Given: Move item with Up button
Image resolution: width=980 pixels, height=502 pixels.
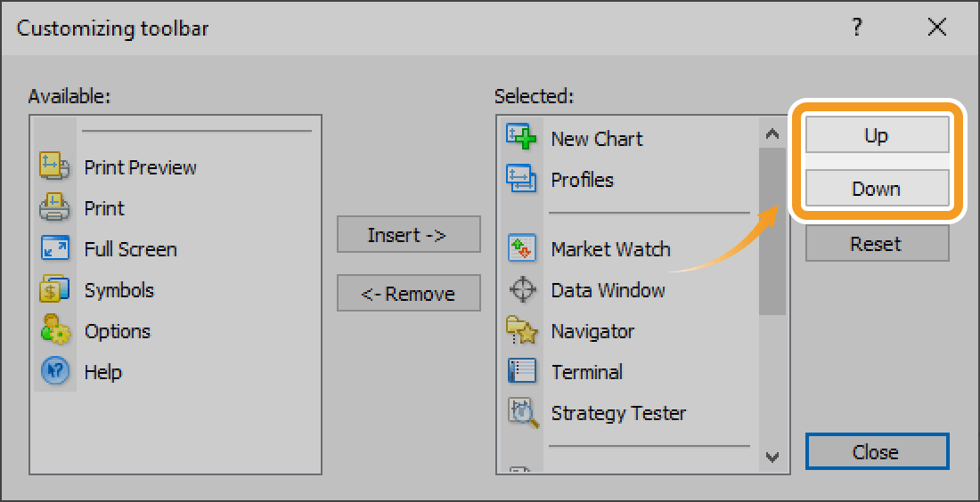Looking at the screenshot, I should click(x=877, y=135).
